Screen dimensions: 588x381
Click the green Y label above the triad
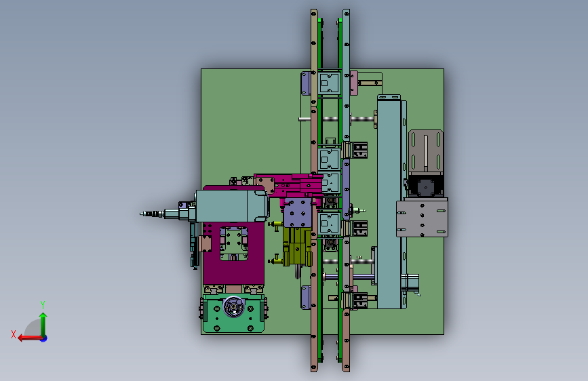point(43,304)
